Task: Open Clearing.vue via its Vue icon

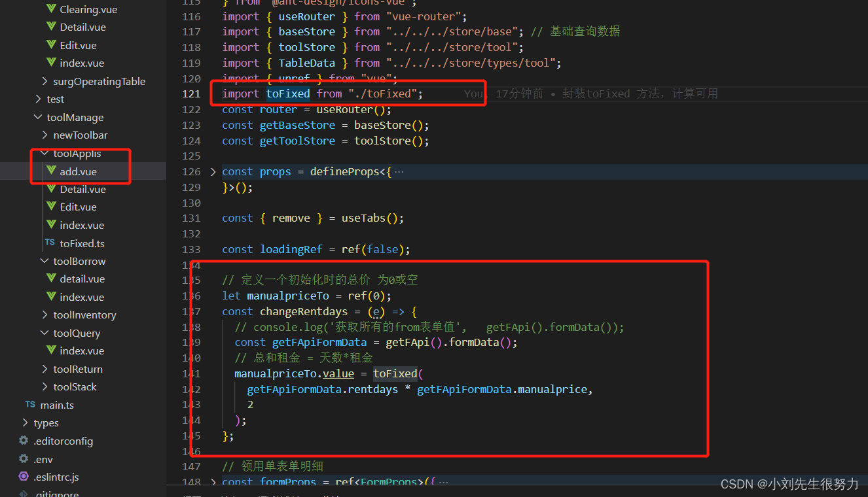Action: coord(52,9)
